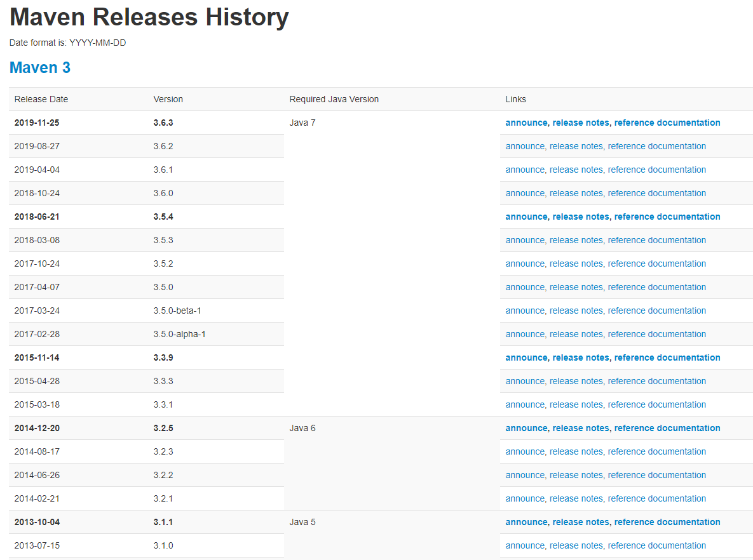753x560 pixels.
Task: Open the announce link for 3.5.3
Action: click(526, 241)
